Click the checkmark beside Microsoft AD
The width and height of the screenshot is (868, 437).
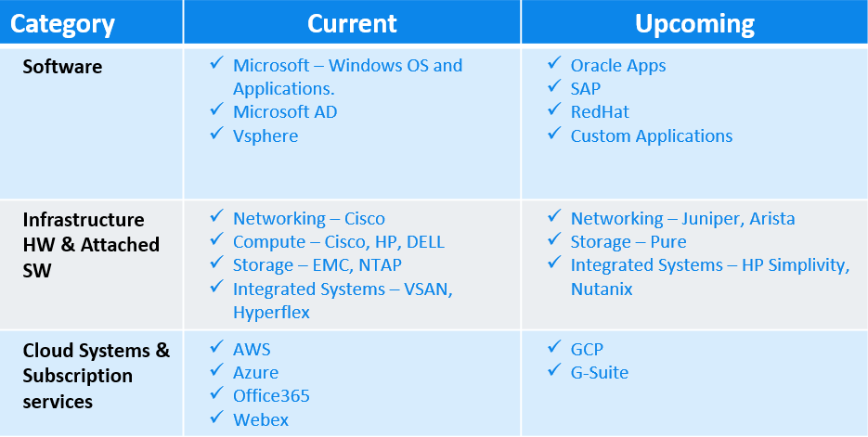coord(216,109)
